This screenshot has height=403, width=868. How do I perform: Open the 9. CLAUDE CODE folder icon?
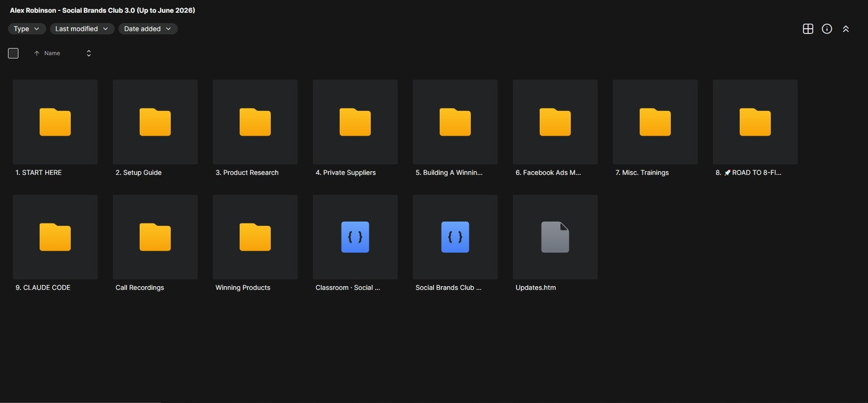[x=55, y=237]
